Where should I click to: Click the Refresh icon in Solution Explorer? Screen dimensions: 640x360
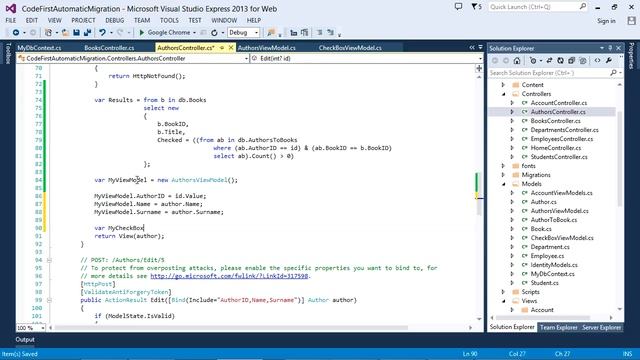click(560, 60)
